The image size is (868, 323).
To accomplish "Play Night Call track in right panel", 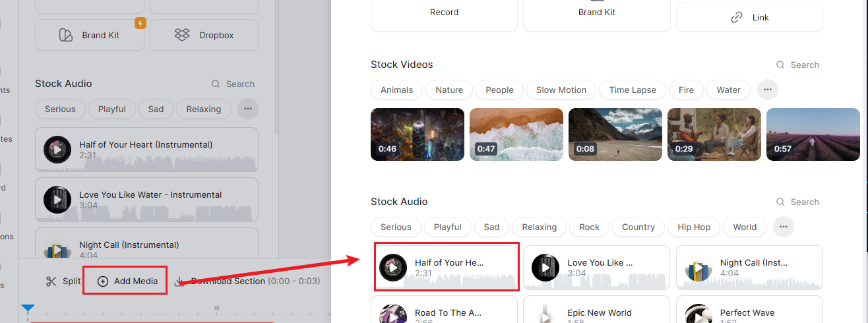I will pos(698,268).
